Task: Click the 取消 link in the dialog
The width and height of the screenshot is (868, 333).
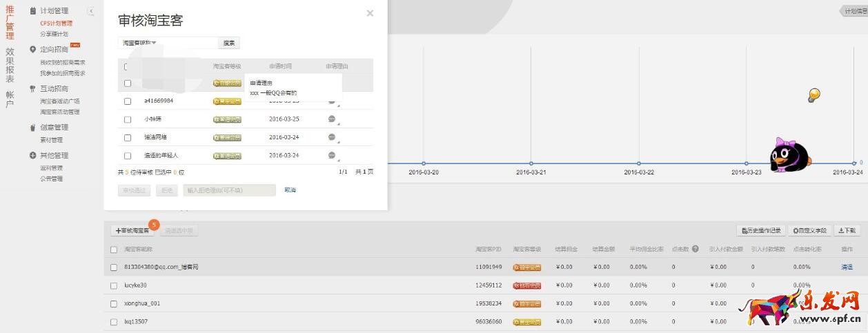Action: 290,190
